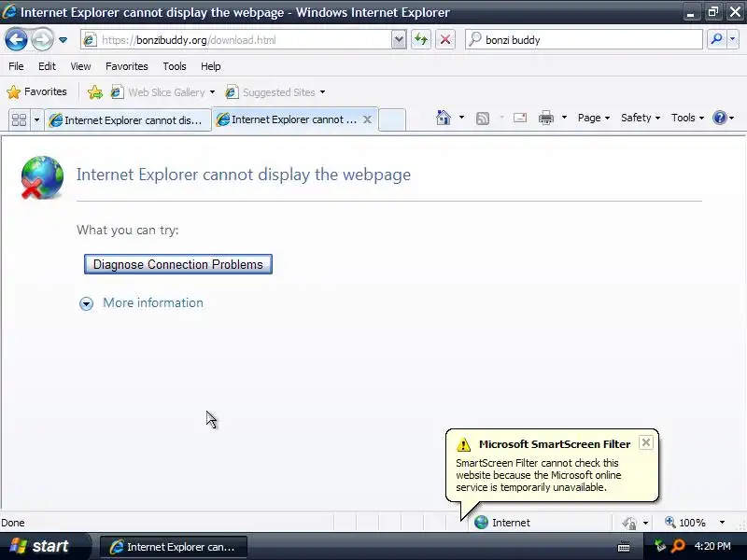Viewport: 747px width, 560px height.
Task: Click the Read Mail icon
Action: coord(520,118)
